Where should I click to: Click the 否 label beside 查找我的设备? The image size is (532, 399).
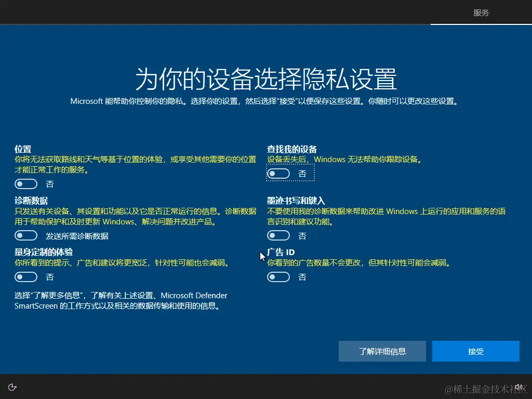tap(302, 173)
